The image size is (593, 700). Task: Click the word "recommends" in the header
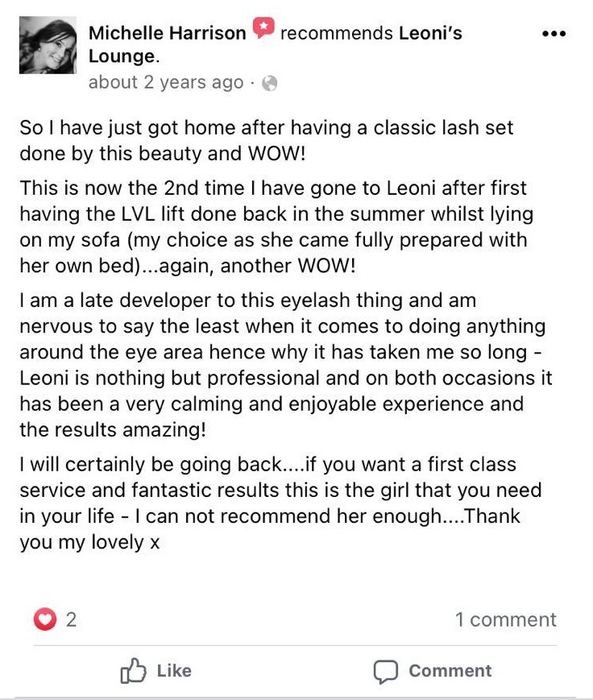coord(335,34)
